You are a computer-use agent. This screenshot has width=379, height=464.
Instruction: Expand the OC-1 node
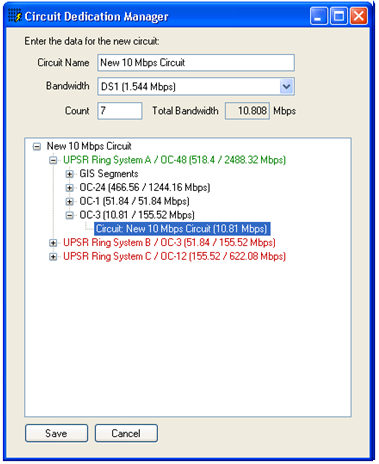(69, 201)
